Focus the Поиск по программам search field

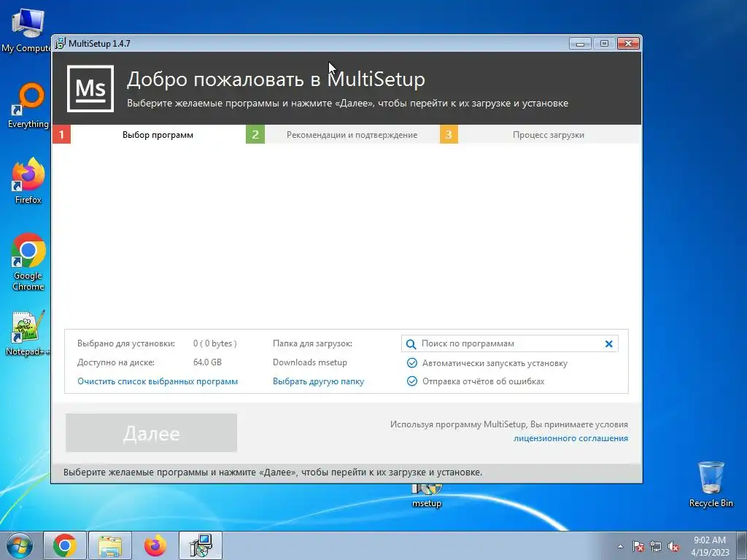pyautogui.click(x=510, y=344)
